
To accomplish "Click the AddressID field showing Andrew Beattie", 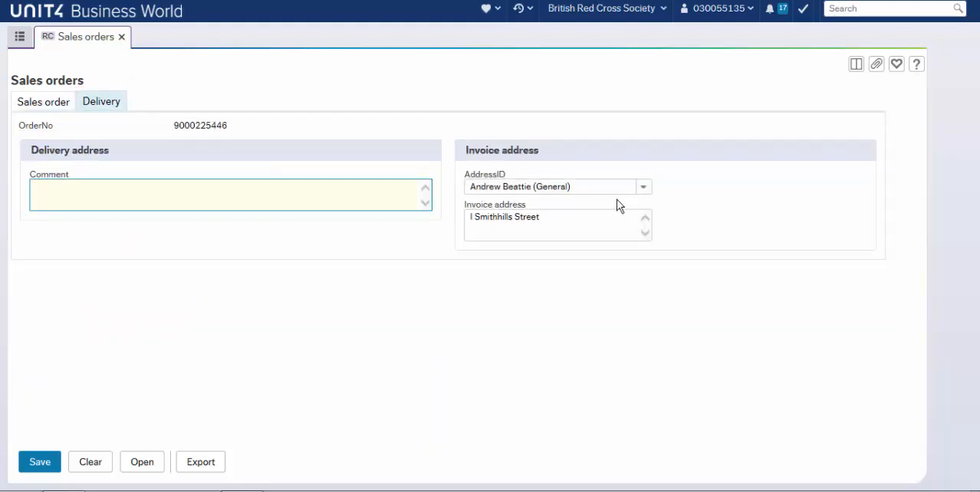I will click(x=551, y=187).
